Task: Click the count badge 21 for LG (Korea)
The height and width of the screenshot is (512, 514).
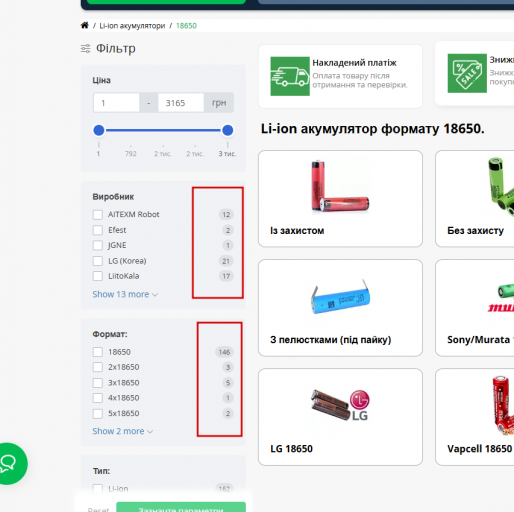Action: point(226,261)
